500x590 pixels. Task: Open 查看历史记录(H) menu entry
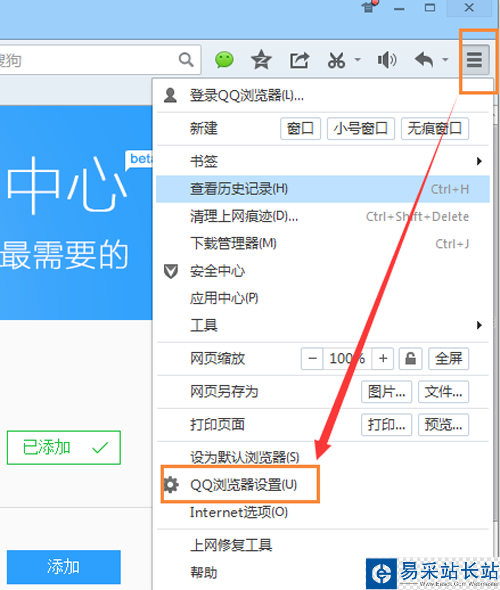coord(323,189)
